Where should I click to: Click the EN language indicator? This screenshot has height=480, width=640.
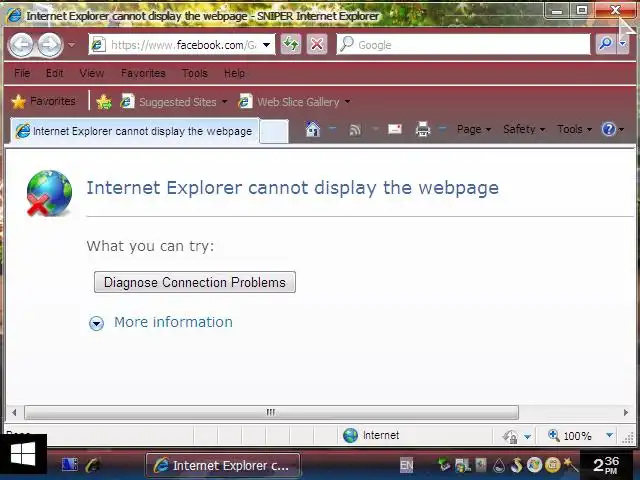(x=406, y=465)
